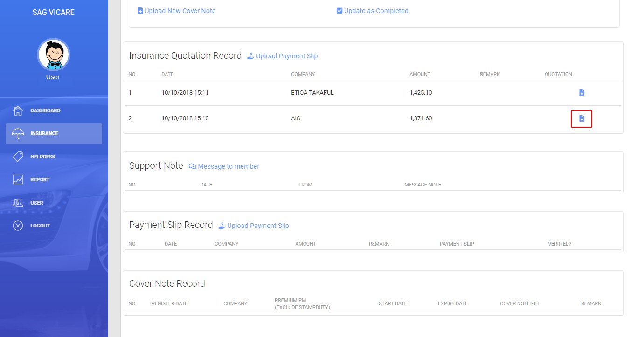Screen dimensions: 644x337
Task: Download the AIG quotation file
Action: pos(582,118)
